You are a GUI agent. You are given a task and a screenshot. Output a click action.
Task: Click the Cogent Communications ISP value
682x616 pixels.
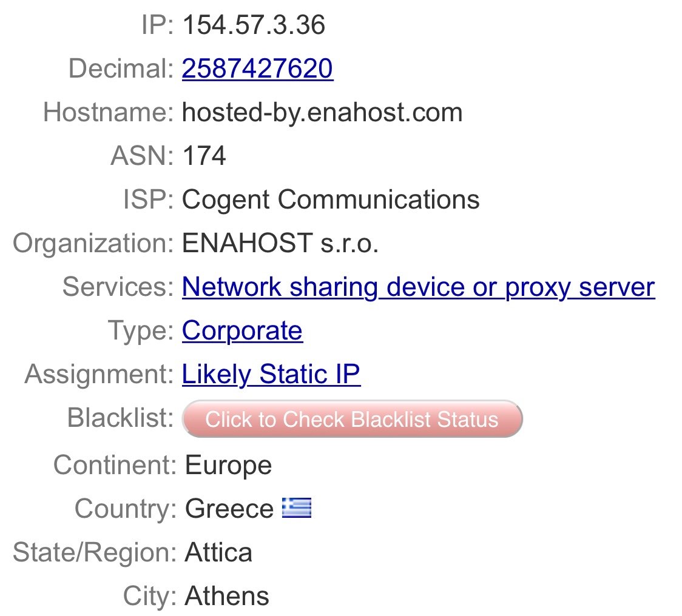pyautogui.click(x=331, y=200)
